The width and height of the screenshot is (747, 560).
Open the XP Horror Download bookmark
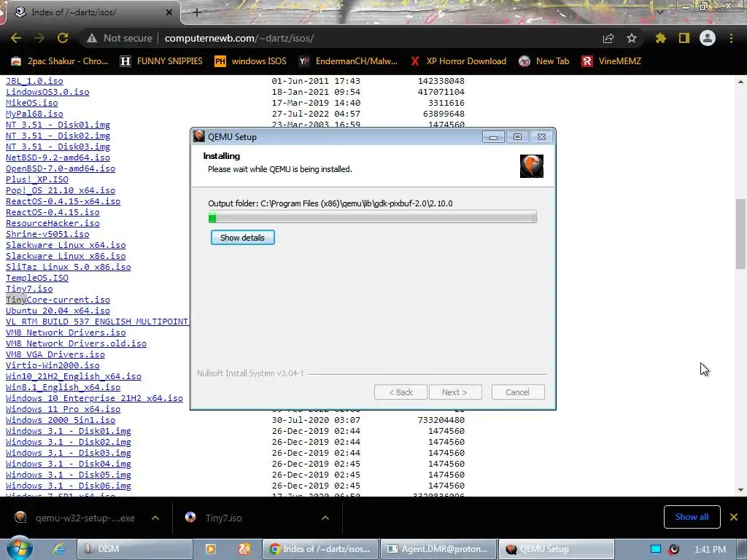(458, 61)
